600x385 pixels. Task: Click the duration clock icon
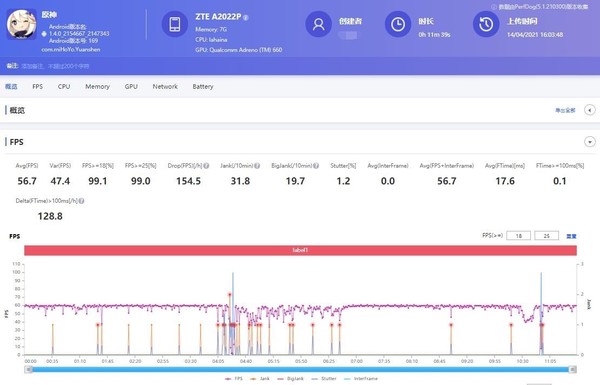point(398,24)
